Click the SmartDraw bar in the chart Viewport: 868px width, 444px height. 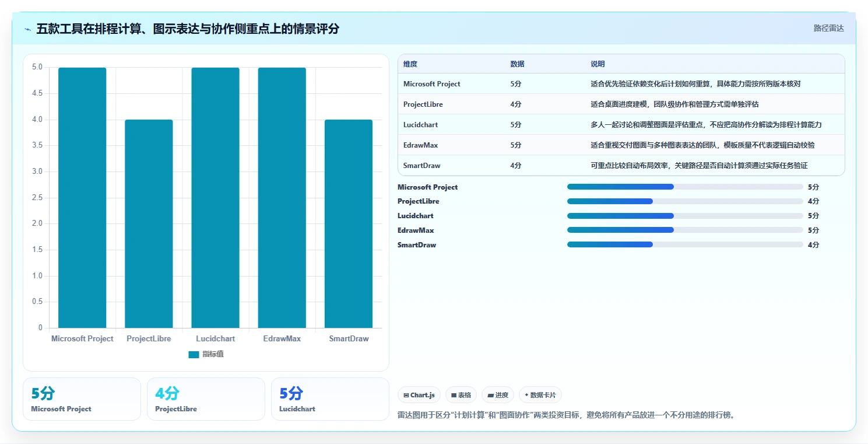(x=349, y=223)
